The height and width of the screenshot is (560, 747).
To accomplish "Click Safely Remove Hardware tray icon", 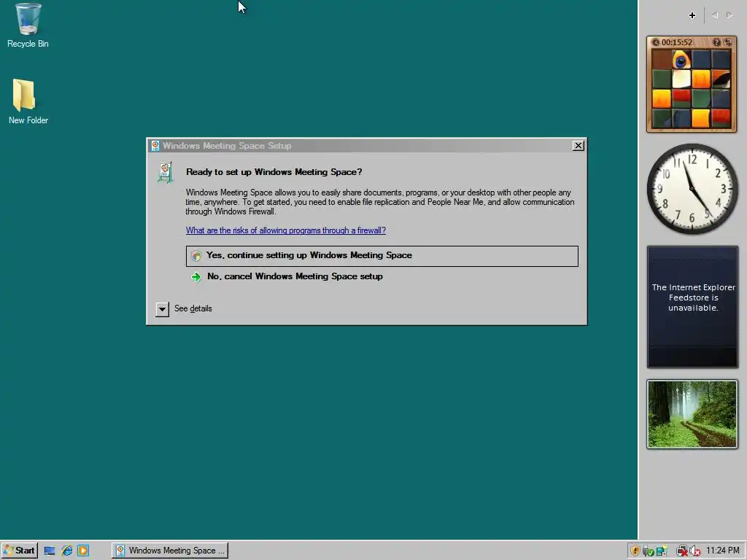I will pos(648,551).
